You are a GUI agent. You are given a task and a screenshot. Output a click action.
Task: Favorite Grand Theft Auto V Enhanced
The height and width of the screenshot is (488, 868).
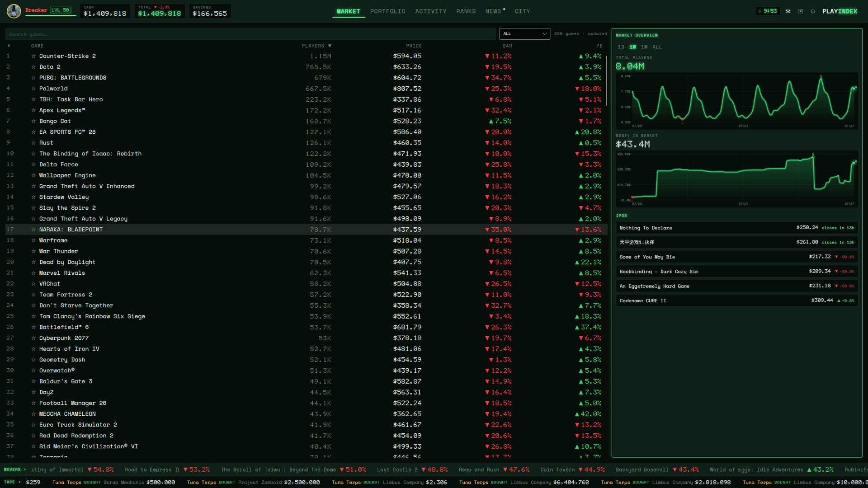[33, 186]
